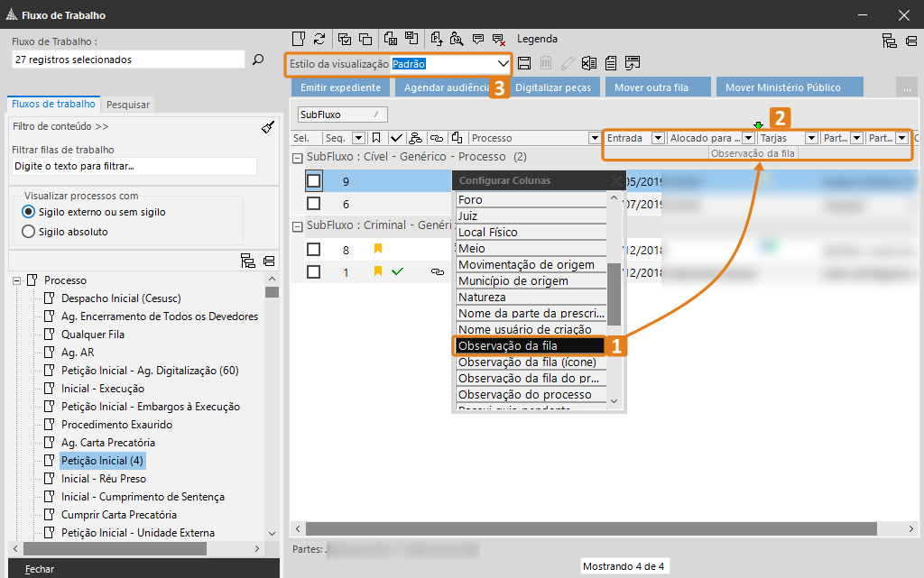
Task: Open the Entrada column filter dropdown
Action: click(x=658, y=138)
